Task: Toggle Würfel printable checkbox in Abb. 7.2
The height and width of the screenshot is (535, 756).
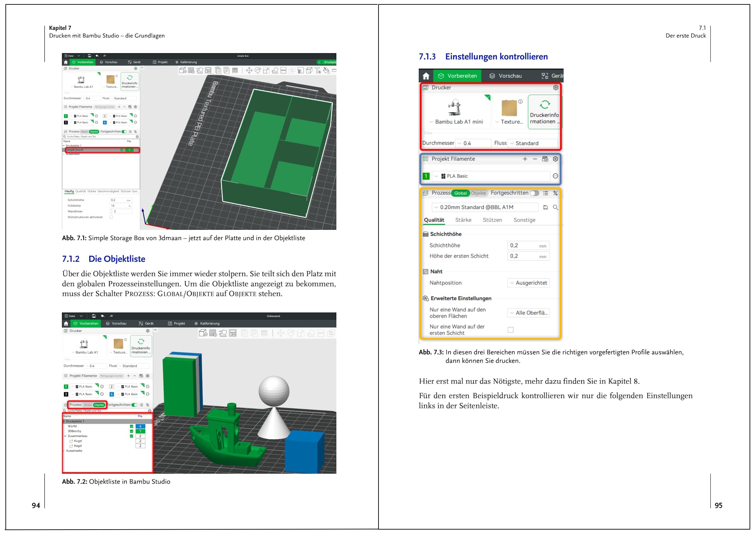Action: pos(131,427)
